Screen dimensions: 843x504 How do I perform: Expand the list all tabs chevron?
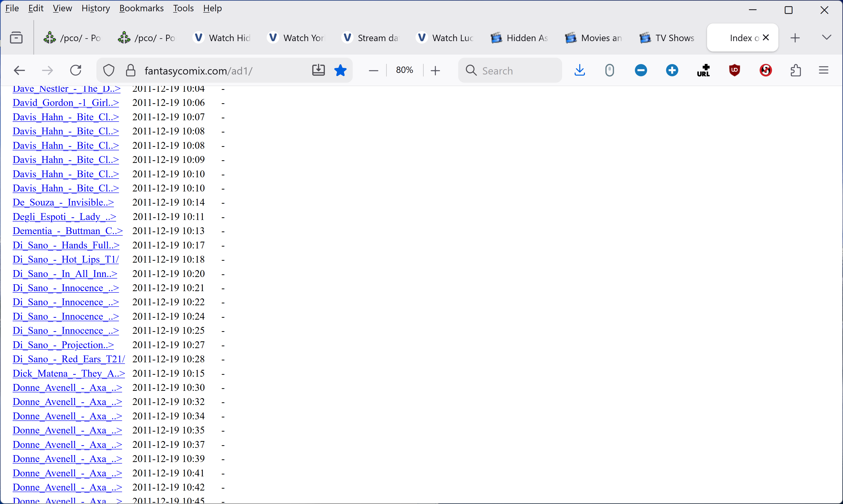click(x=826, y=37)
